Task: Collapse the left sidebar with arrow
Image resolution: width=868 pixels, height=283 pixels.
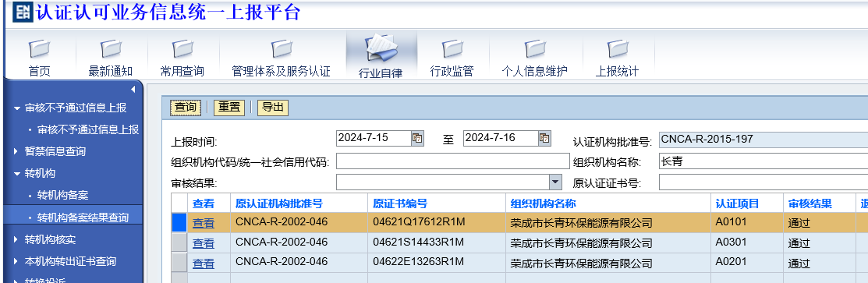Action: pos(133,90)
